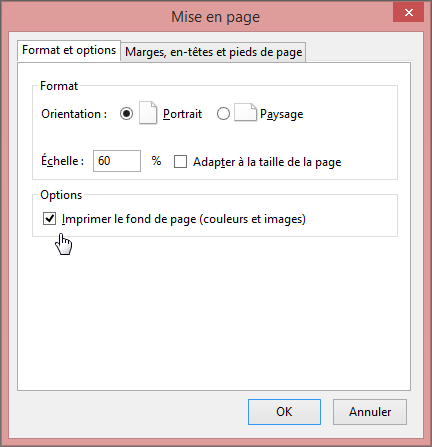Click the Paysage text label

pyautogui.click(x=282, y=114)
